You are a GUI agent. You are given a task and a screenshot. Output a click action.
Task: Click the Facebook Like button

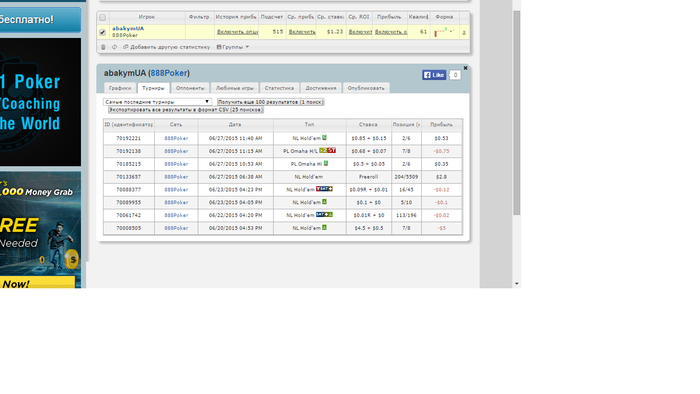pyautogui.click(x=434, y=75)
